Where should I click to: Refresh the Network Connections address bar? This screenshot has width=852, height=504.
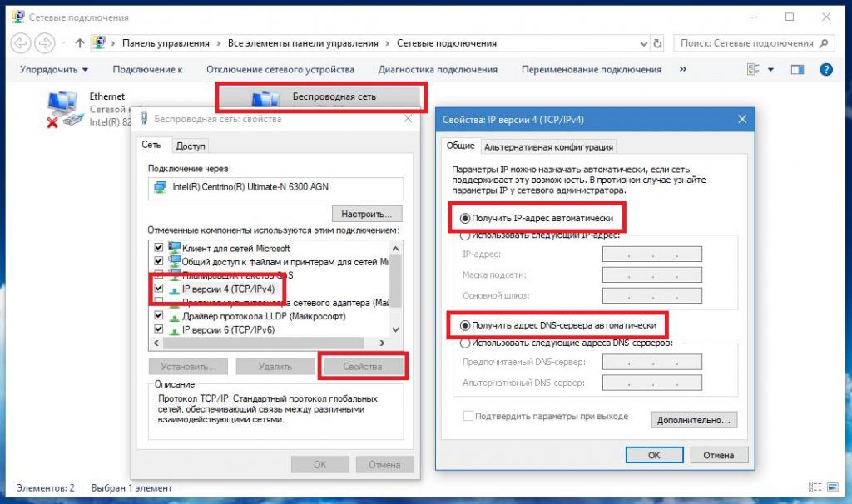[657, 43]
